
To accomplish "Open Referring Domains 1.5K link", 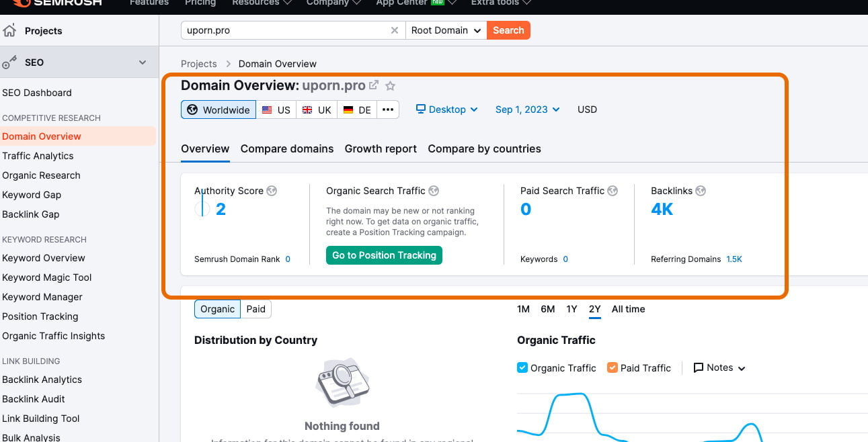I will pos(734,259).
